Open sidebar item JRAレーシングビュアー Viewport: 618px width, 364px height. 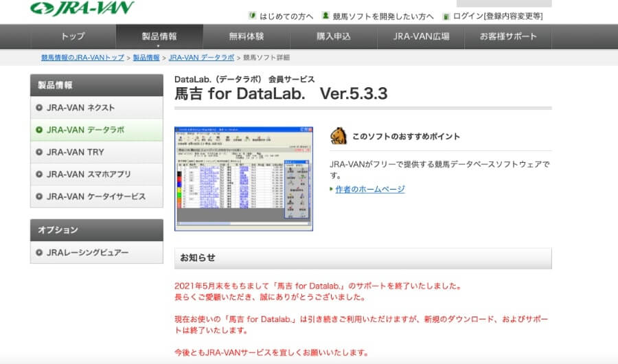pos(97,252)
